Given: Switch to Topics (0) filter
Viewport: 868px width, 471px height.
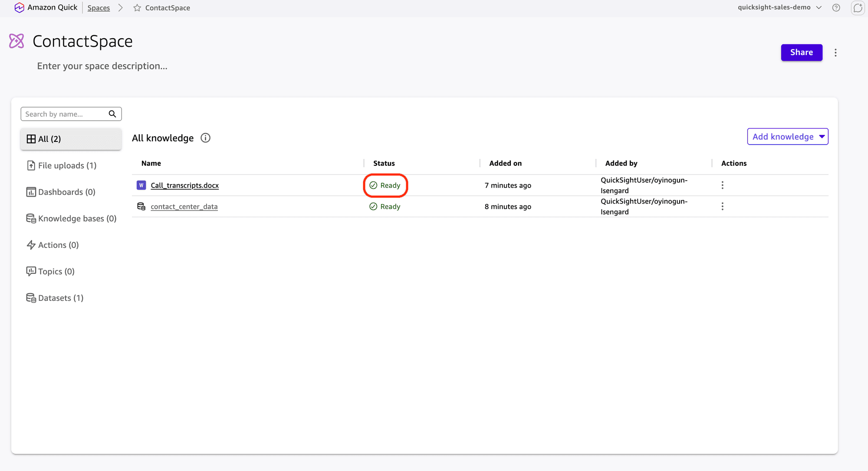Looking at the screenshot, I should (71, 271).
